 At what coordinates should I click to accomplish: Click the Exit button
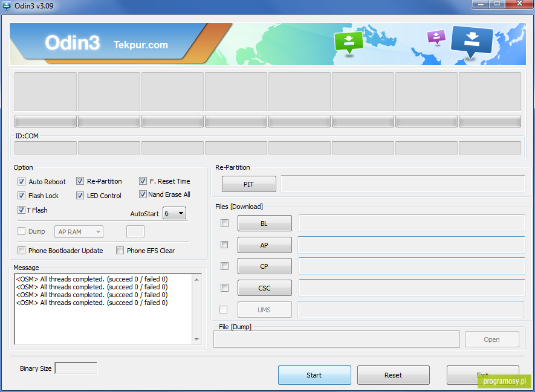click(x=483, y=375)
